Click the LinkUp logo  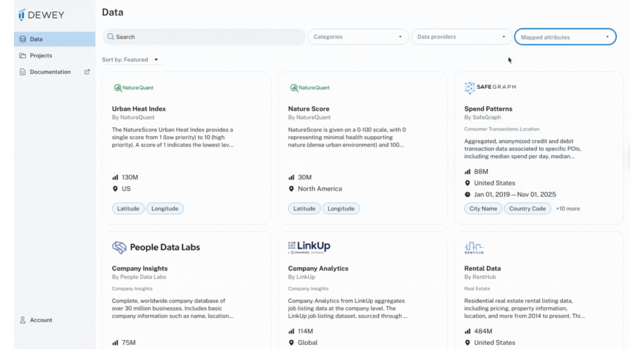coord(309,247)
